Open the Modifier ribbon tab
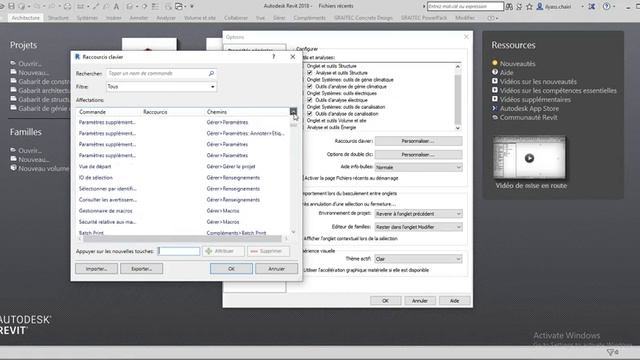Image resolution: width=640 pixels, height=360 pixels. click(465, 18)
